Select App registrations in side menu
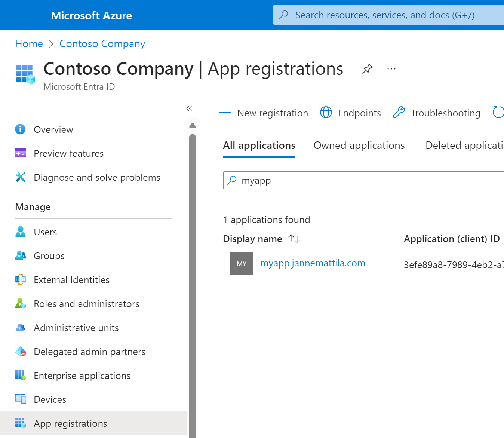The image size is (504, 438). tap(93, 423)
